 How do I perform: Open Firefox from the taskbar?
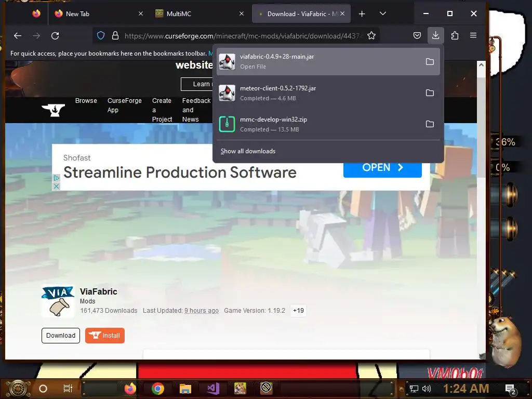[x=130, y=389]
